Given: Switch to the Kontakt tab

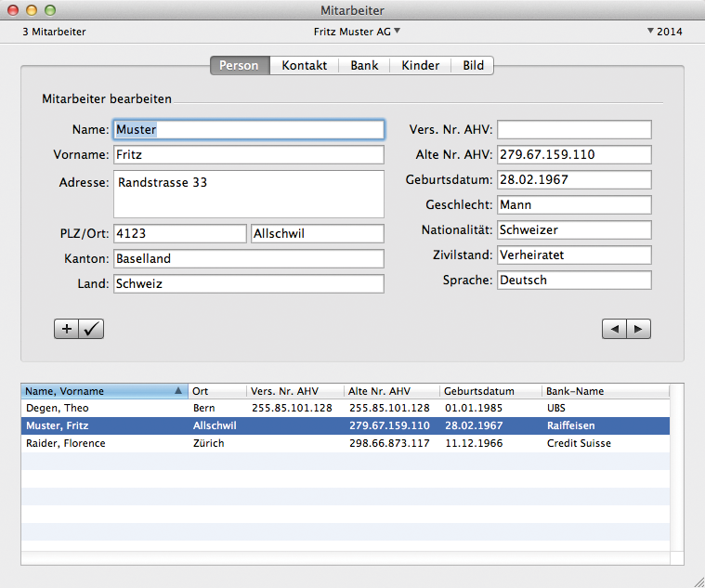Looking at the screenshot, I should [305, 66].
